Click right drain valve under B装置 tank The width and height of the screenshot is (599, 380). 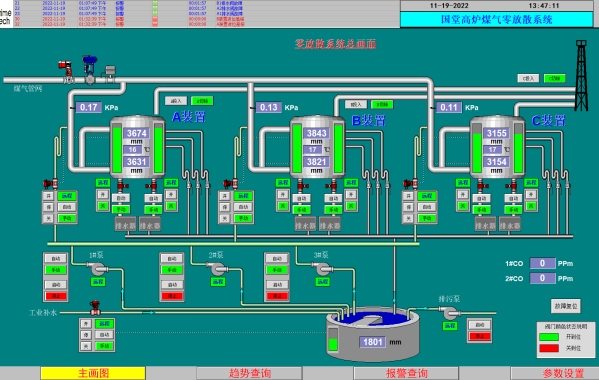click(x=332, y=186)
